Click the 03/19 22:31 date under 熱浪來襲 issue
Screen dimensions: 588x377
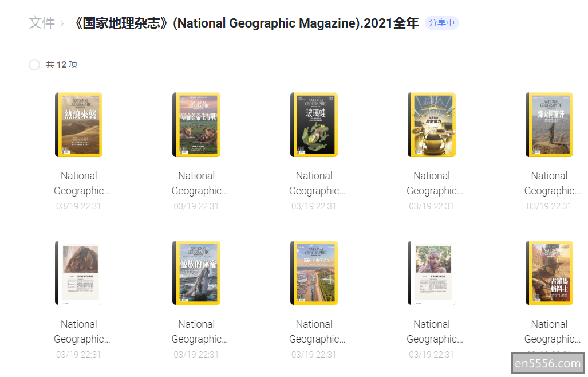[78, 206]
